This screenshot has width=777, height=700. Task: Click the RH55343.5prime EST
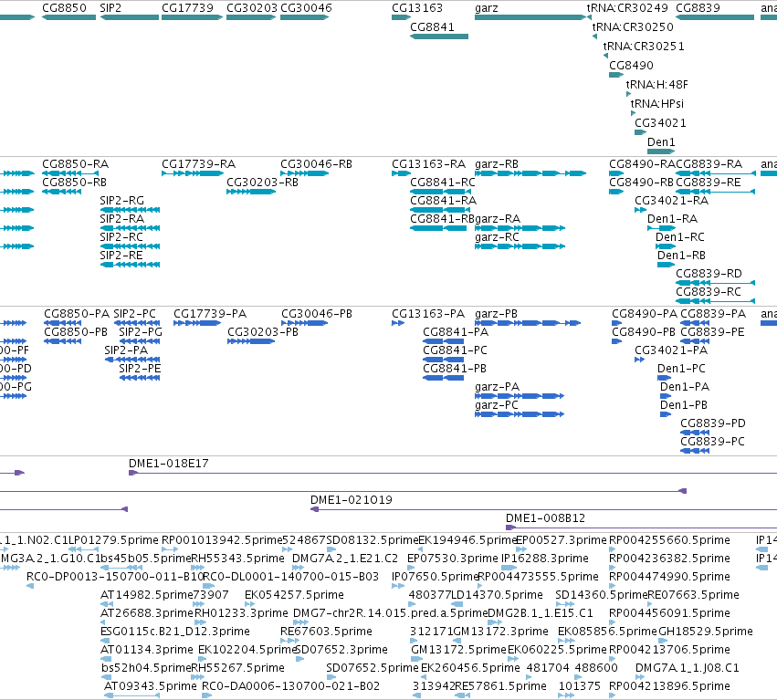coord(198,568)
